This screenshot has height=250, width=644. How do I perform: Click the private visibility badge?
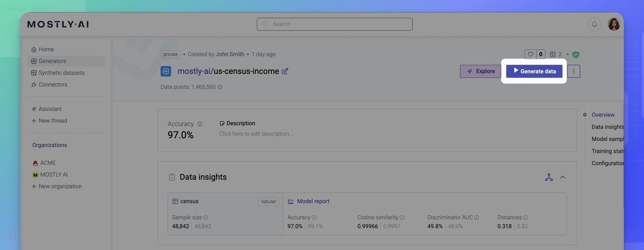coord(170,54)
